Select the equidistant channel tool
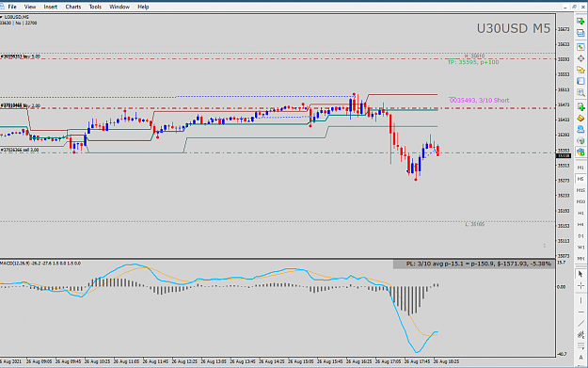The image size is (588, 368). pos(580,335)
